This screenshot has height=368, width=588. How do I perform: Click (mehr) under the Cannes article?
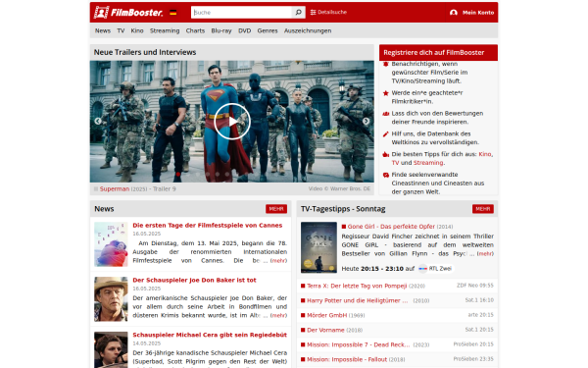pos(278,261)
